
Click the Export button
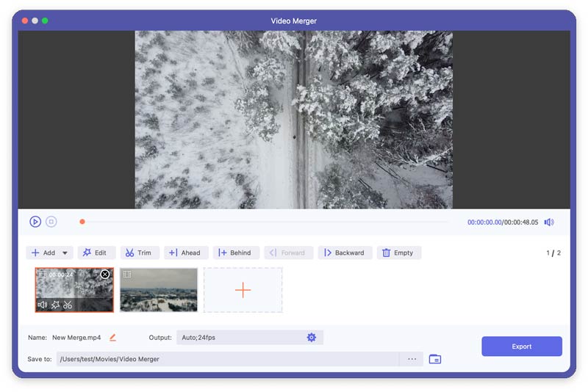521,346
